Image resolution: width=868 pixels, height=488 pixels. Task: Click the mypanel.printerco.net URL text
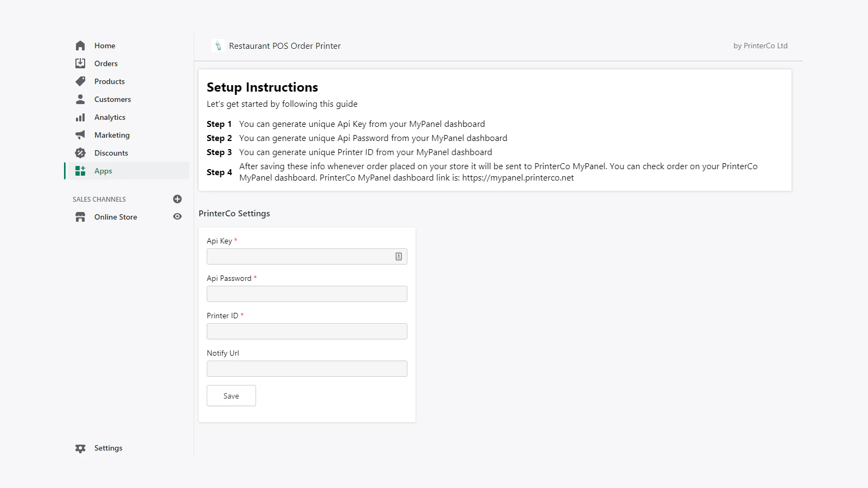[518, 178]
